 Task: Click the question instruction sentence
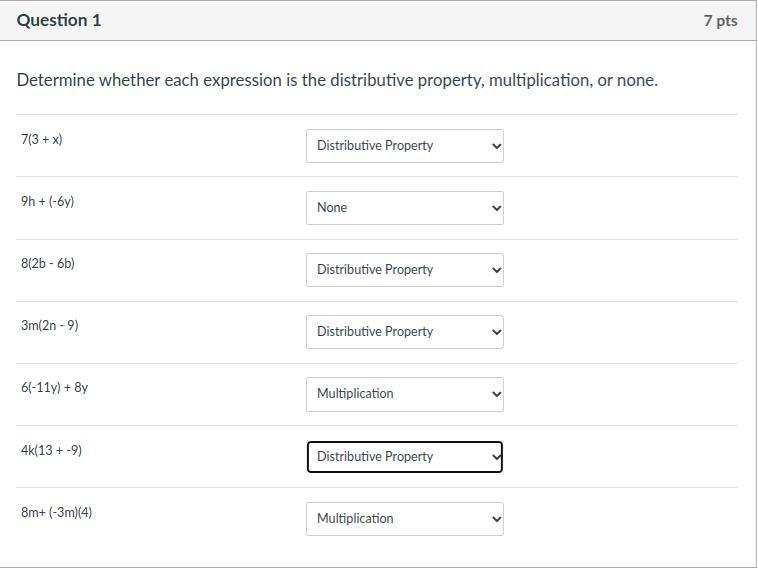[x=337, y=80]
